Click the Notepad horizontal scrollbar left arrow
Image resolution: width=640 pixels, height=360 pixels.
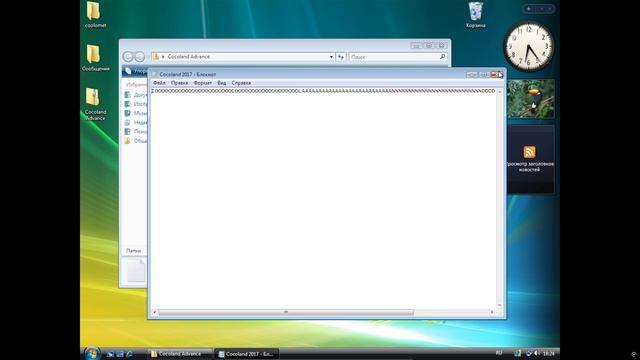[155, 312]
